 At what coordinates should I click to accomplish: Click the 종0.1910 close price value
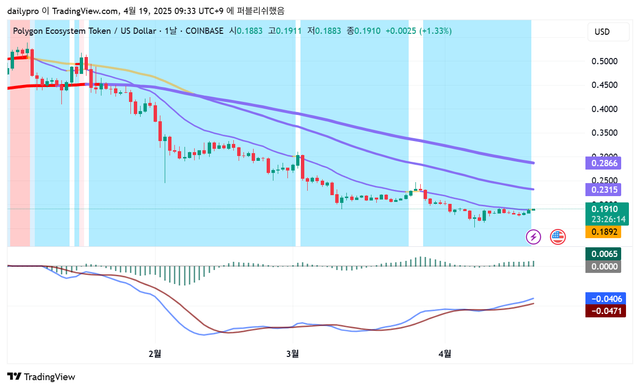click(363, 31)
